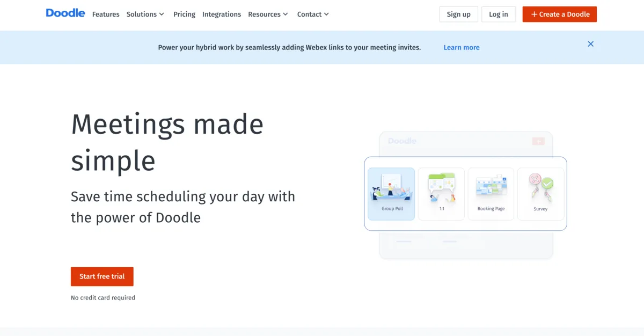Log in to your account
This screenshot has height=336, width=644.
498,14
